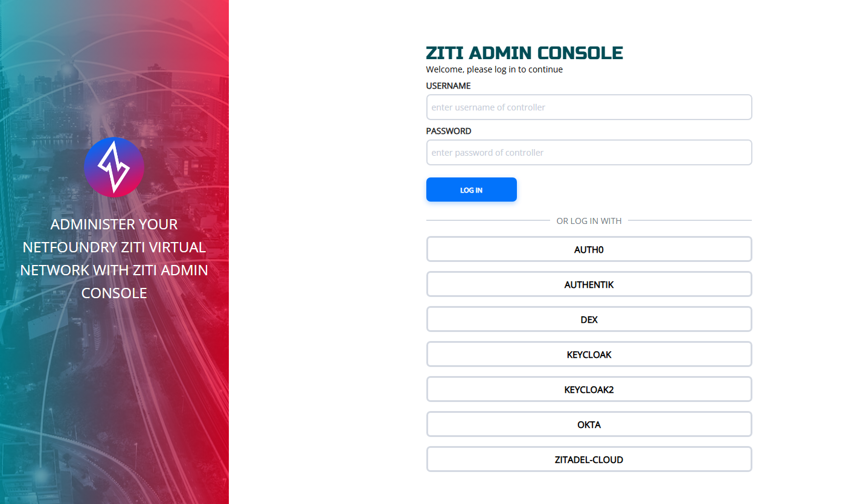
Task: Click the USERNAME field label
Action: tap(448, 86)
